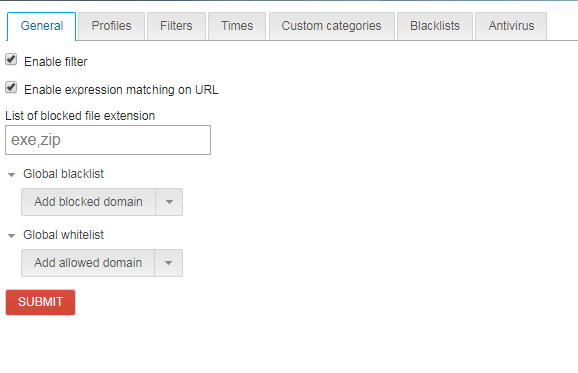Open the Add allowed domain dropdown arrow
This screenshot has height=373, width=578.
168,263
